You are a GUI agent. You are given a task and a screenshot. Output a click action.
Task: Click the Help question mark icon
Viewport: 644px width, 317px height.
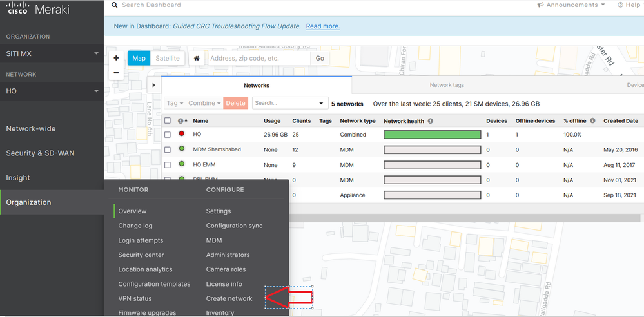coord(621,5)
